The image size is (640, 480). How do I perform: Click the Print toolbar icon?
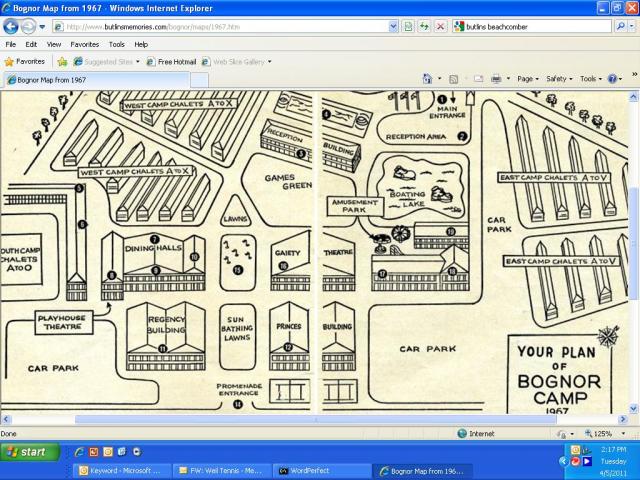click(494, 78)
